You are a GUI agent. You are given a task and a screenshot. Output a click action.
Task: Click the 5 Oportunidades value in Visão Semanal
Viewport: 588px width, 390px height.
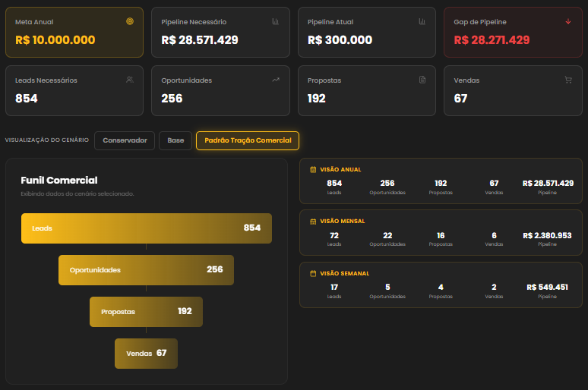tap(387, 287)
